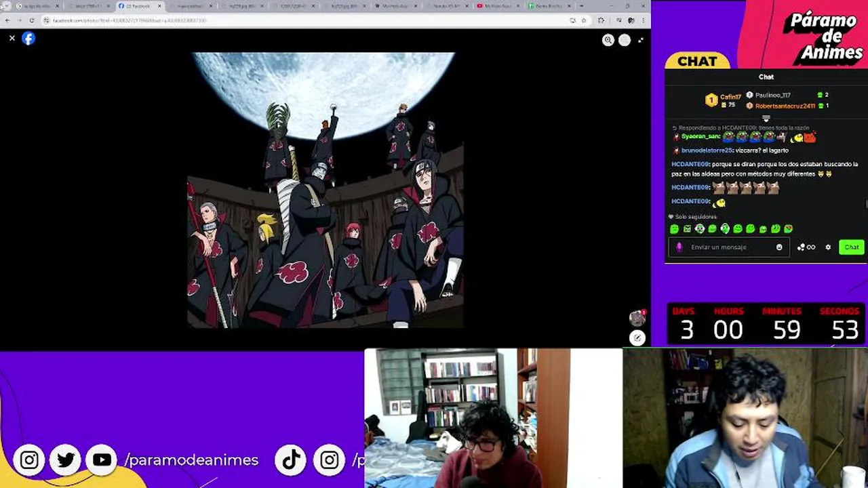The image size is (868, 488).
Task: Click the /paramodeanimes handle text
Action: click(192, 460)
